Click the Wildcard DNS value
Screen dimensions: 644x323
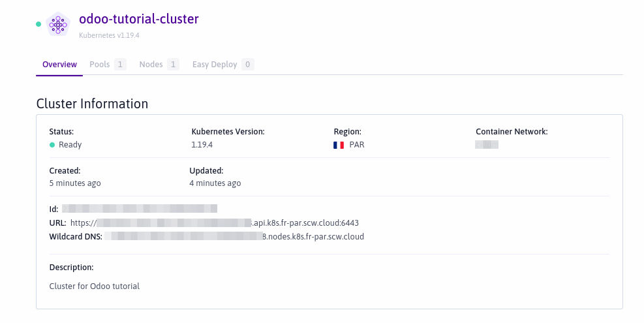point(234,236)
